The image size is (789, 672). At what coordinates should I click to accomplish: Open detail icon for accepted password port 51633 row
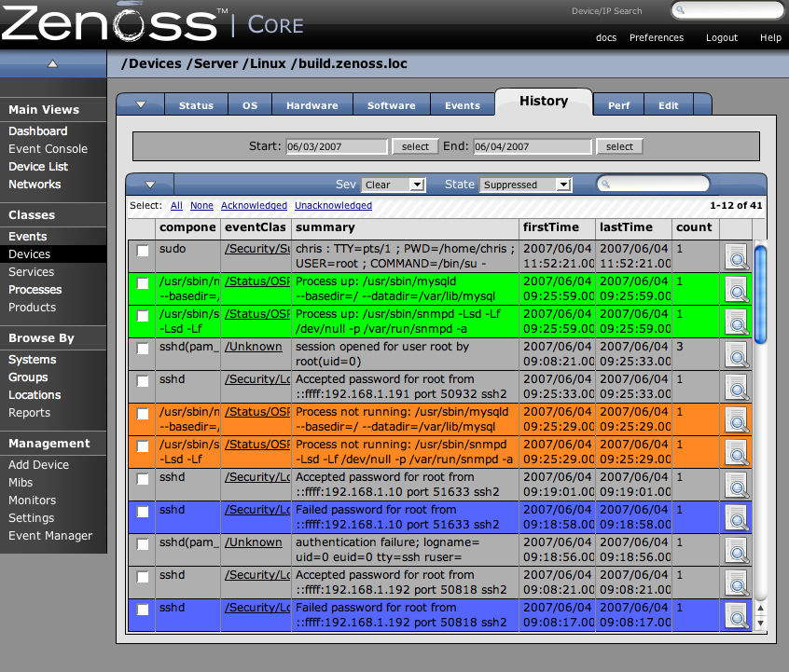(737, 486)
